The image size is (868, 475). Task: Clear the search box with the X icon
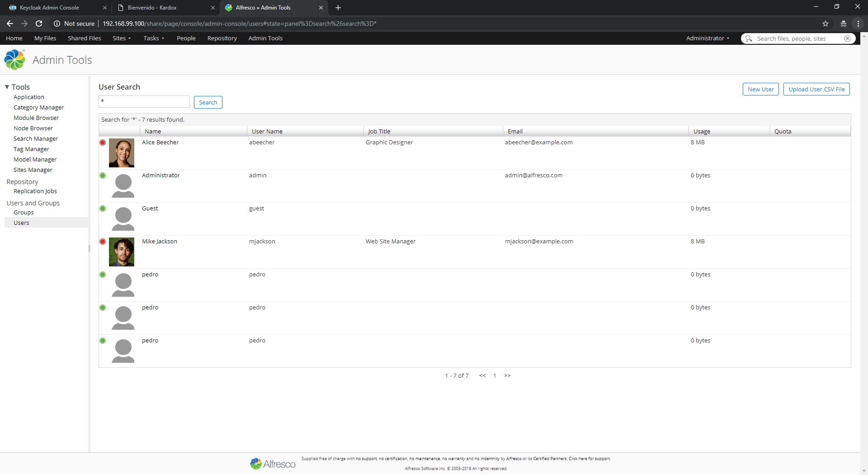point(848,38)
